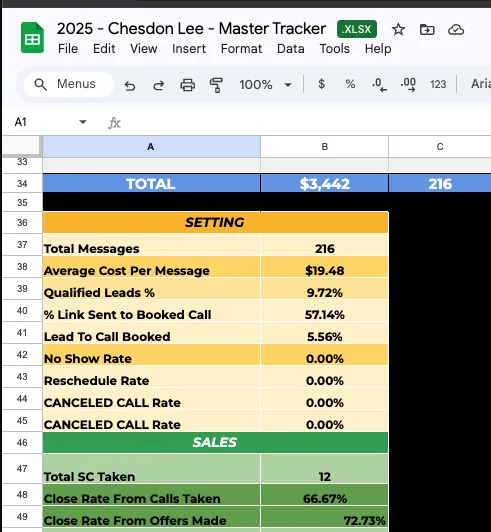This screenshot has width=491, height=532.
Task: Click the redo arrow icon
Action: [x=158, y=85]
